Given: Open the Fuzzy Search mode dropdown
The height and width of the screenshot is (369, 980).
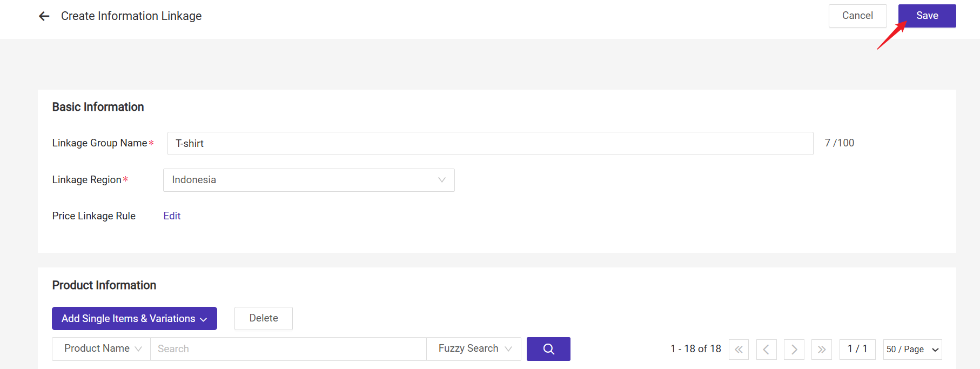Looking at the screenshot, I should tap(474, 349).
